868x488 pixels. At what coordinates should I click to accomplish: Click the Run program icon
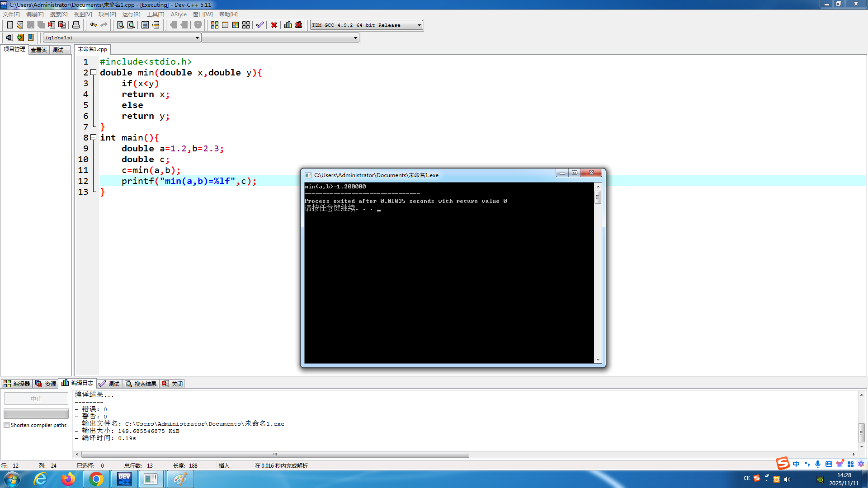[225, 25]
